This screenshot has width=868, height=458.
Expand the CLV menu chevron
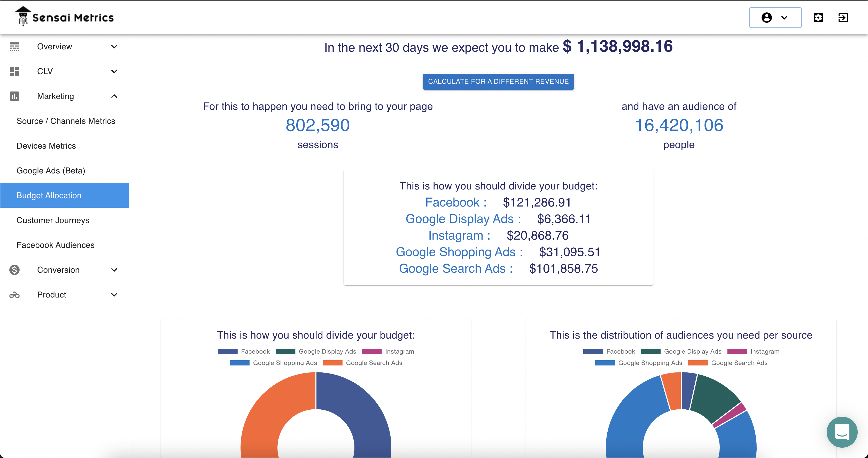[x=114, y=71]
